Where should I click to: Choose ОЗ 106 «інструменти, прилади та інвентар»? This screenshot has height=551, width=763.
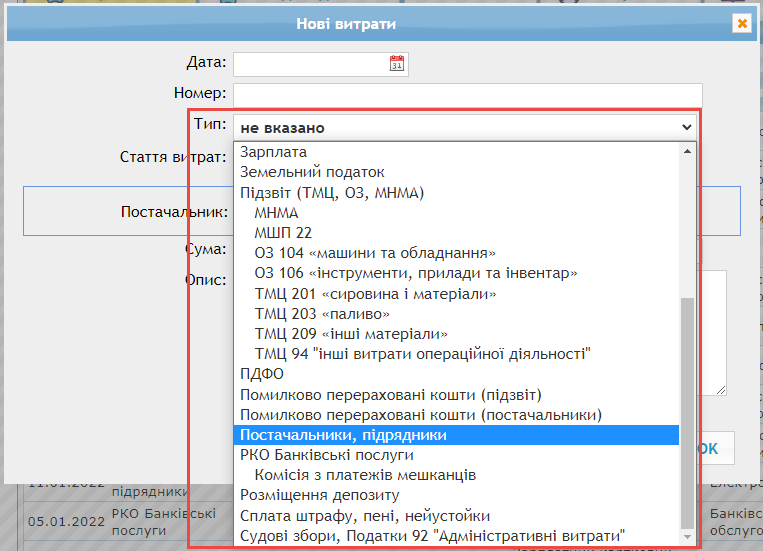[x=456, y=273]
